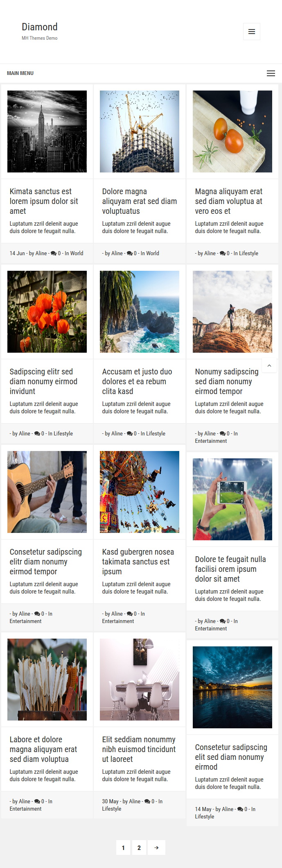Open 'Kasd gubergren nosea takimata' article title
The height and width of the screenshot is (868, 282).
138,562
